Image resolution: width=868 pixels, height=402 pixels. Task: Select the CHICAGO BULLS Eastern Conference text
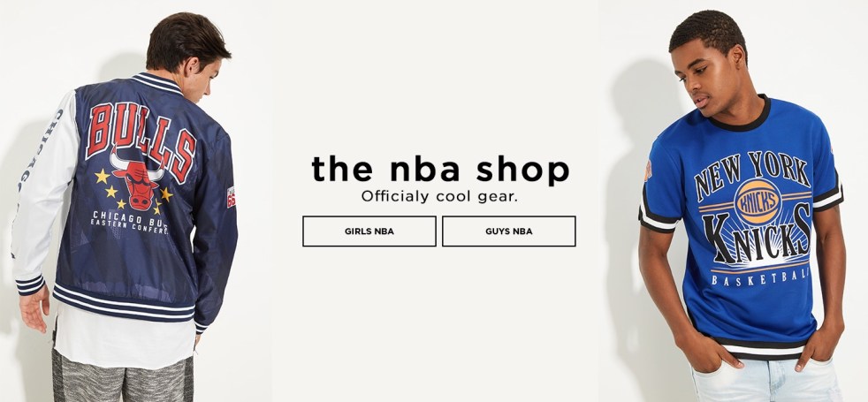point(131,222)
